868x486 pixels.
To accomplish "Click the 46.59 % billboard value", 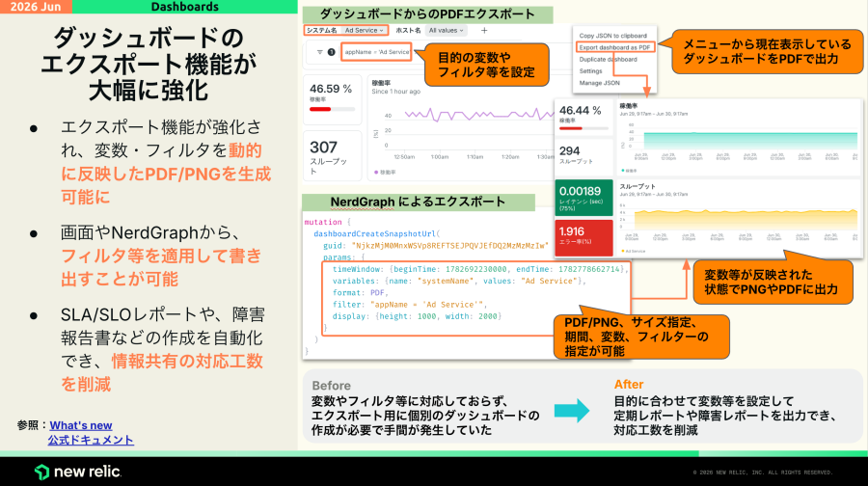I will pyautogui.click(x=331, y=89).
